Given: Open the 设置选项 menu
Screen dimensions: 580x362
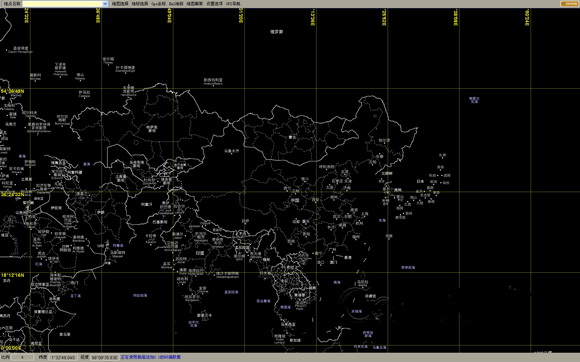Looking at the screenshot, I should 215,4.
